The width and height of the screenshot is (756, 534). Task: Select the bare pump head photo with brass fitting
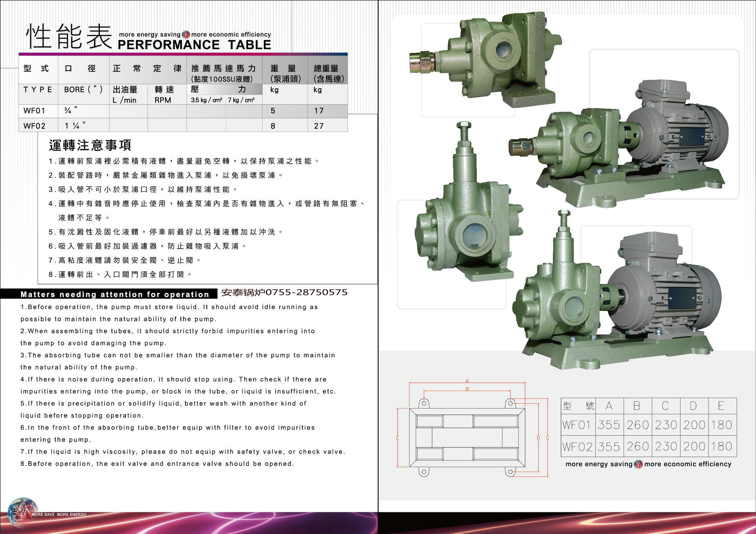(485, 60)
